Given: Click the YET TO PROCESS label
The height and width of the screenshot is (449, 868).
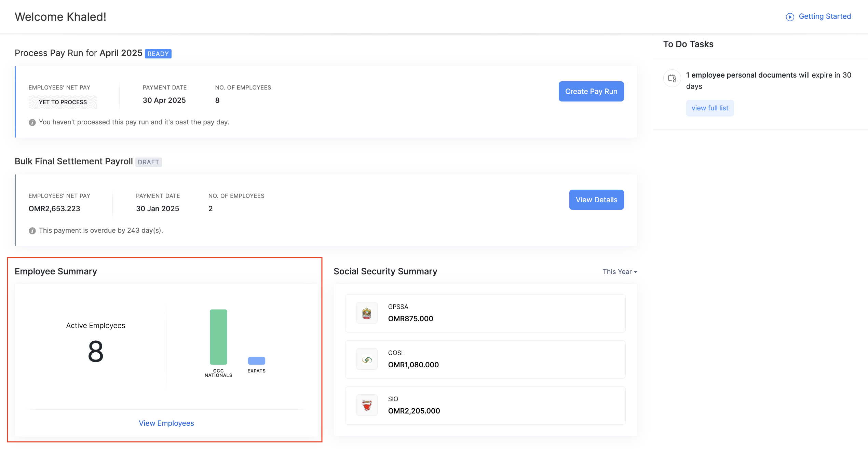Looking at the screenshot, I should [63, 102].
